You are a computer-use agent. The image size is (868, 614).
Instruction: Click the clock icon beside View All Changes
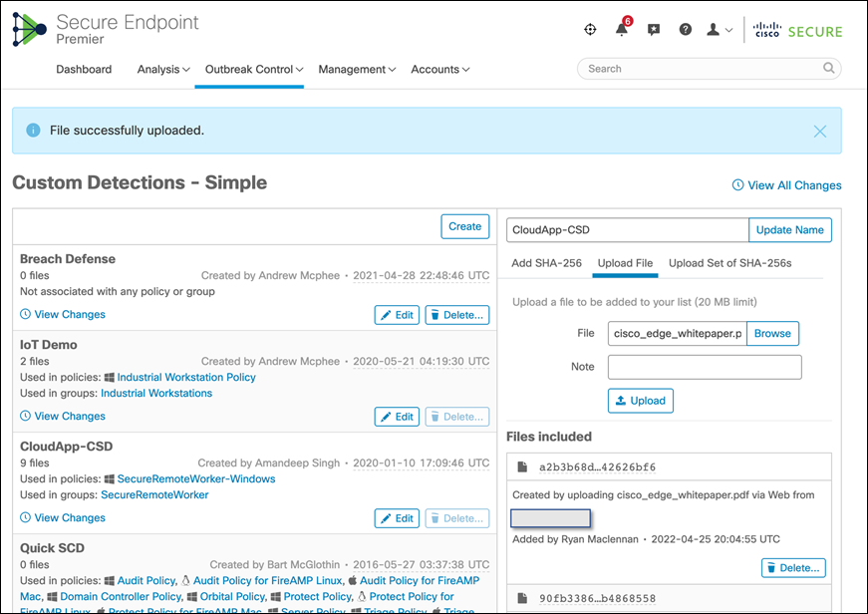tap(737, 185)
